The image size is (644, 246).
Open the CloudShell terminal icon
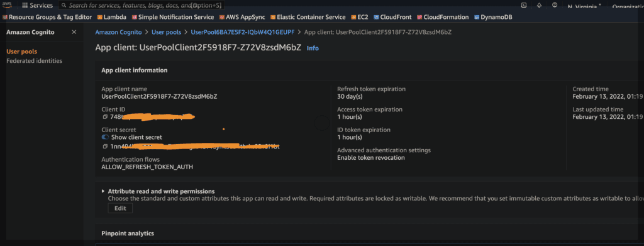coord(524,5)
